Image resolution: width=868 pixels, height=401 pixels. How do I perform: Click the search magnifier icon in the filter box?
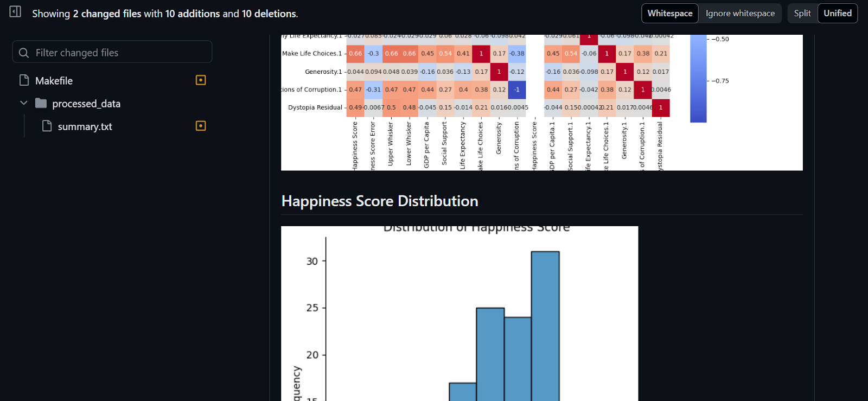(x=24, y=53)
